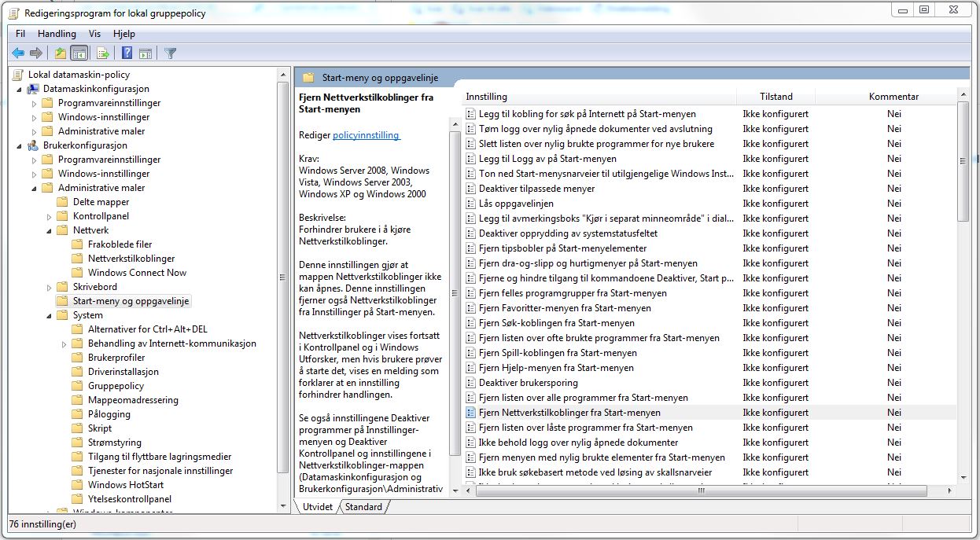Collapse the Datamaskinkonfigurasjon tree node
Viewport: 980px width, 540px height.
19,89
